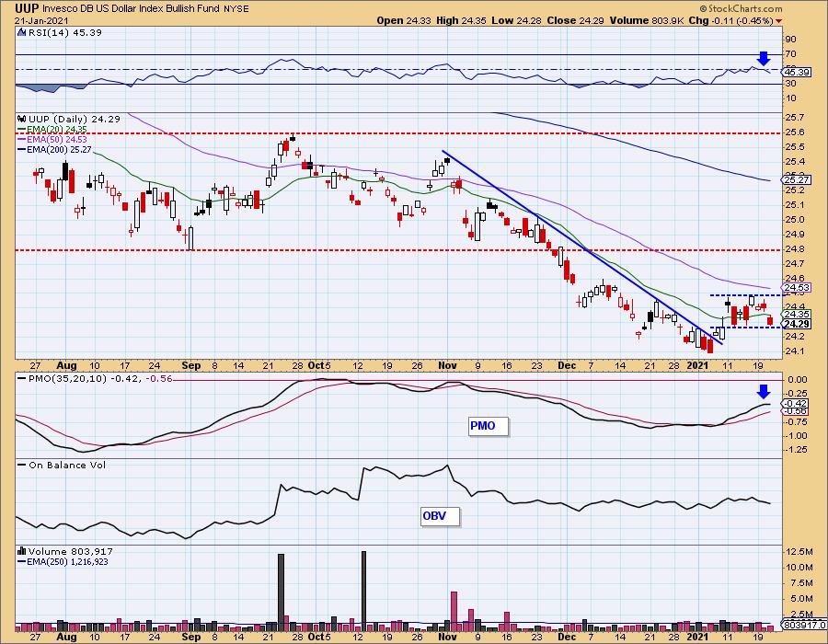Click the 803917.0 volume value tag
The image size is (828, 644).
click(805, 625)
